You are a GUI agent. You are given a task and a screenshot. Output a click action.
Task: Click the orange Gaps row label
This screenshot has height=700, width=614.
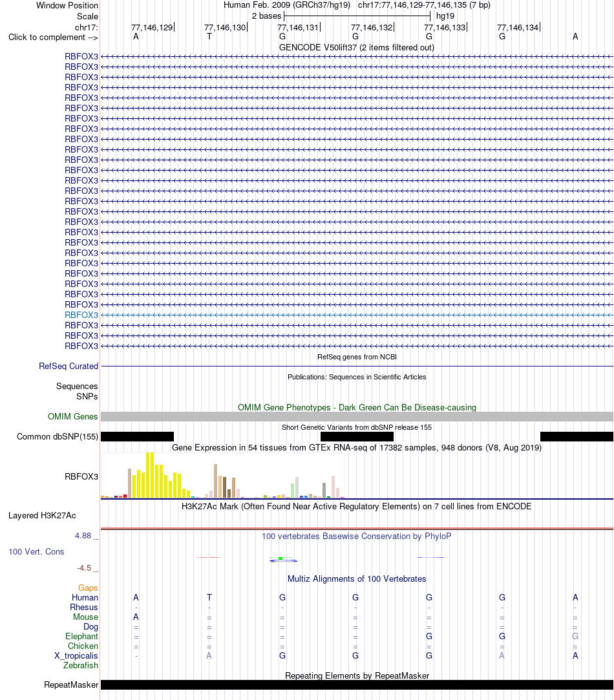pyautogui.click(x=88, y=588)
